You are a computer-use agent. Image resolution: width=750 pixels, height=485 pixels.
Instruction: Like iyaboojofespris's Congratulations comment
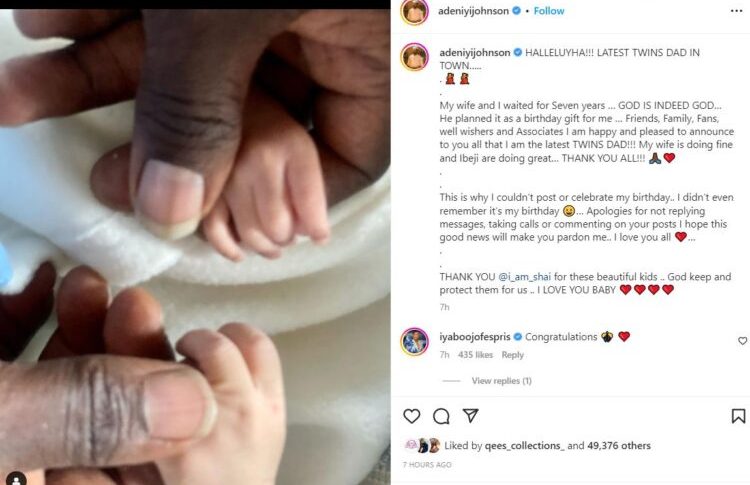click(742, 341)
